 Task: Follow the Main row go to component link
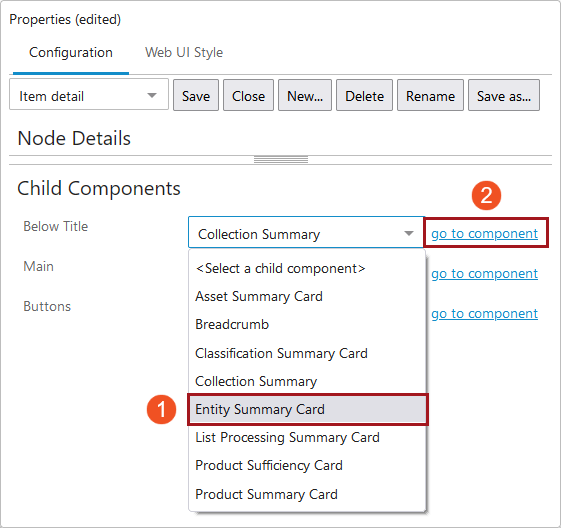[484, 274]
